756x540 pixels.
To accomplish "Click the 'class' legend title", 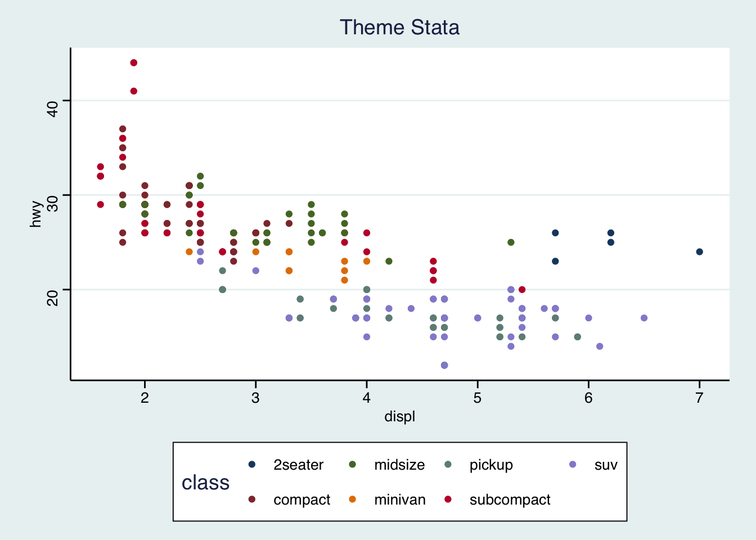I will [x=205, y=483].
